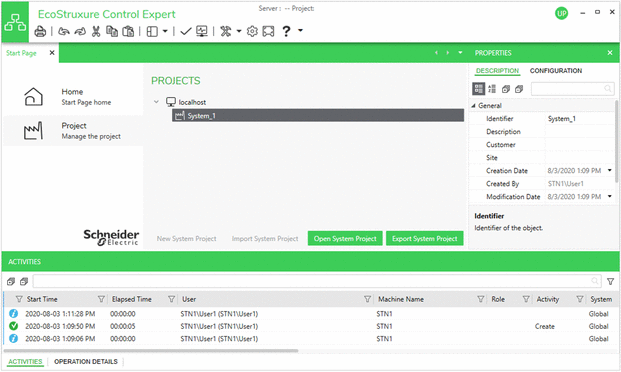The image size is (621, 372).
Task: Select System_1 project in tree
Action: point(318,116)
